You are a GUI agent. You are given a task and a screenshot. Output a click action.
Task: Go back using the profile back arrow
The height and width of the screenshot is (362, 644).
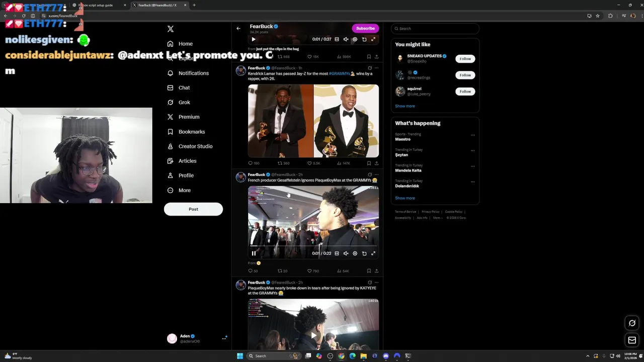click(x=238, y=28)
